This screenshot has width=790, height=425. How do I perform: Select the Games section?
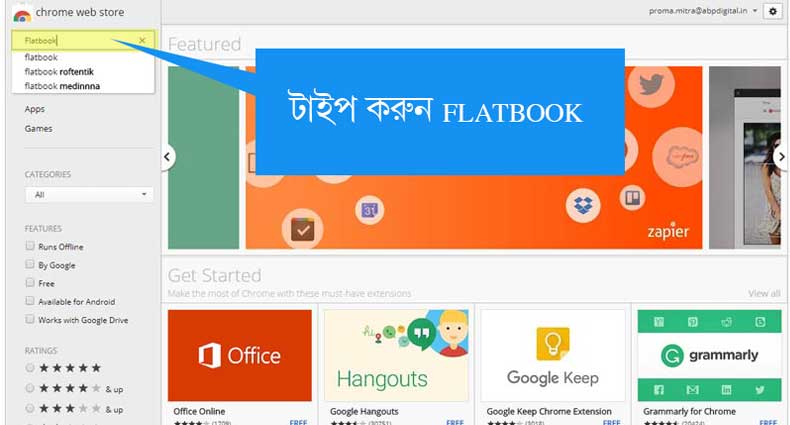click(38, 128)
